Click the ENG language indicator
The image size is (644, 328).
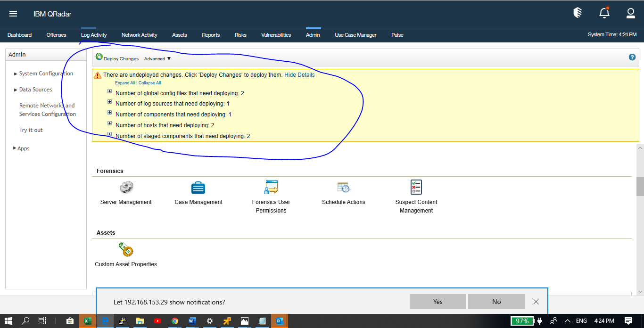pyautogui.click(x=581, y=321)
